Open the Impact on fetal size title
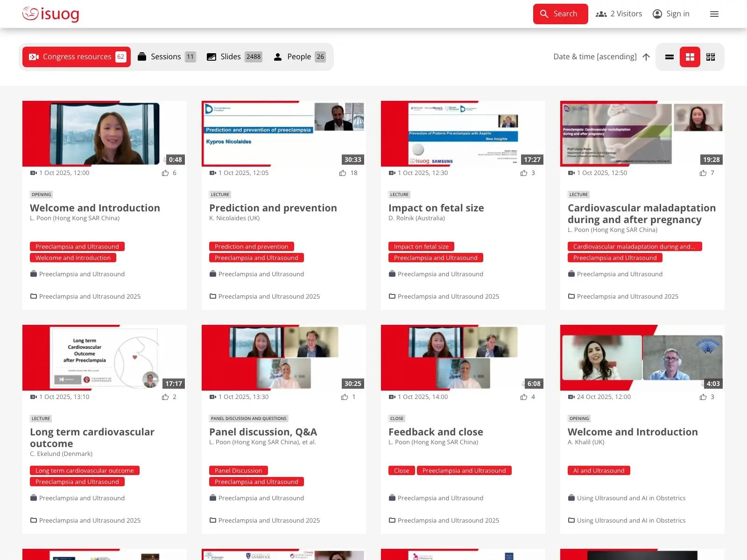Image resolution: width=747 pixels, height=560 pixels. click(x=436, y=208)
